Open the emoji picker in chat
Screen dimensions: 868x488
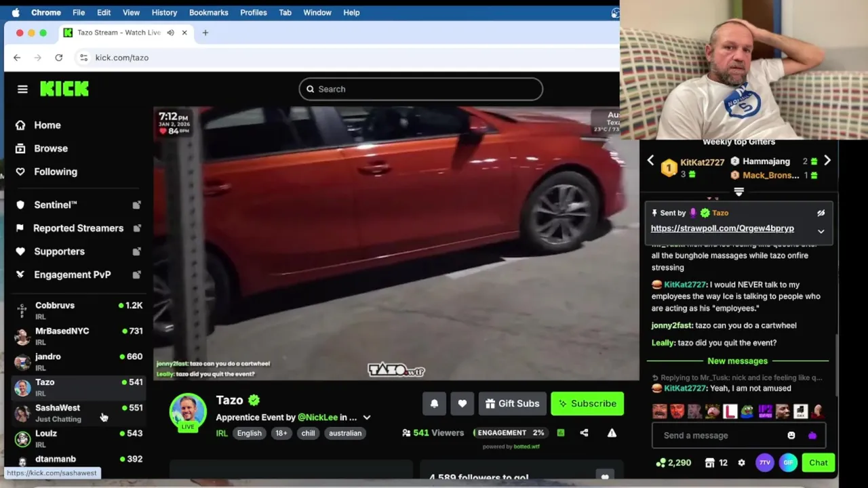(791, 435)
